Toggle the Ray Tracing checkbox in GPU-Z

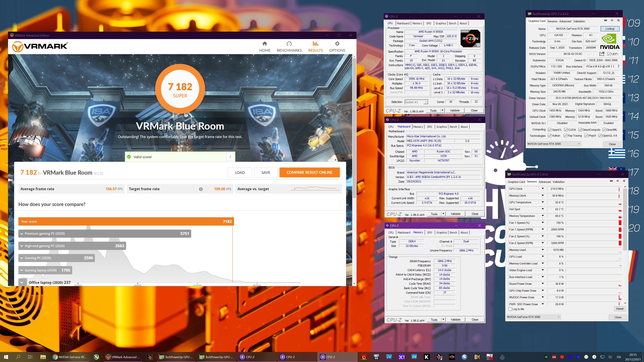click(x=565, y=136)
